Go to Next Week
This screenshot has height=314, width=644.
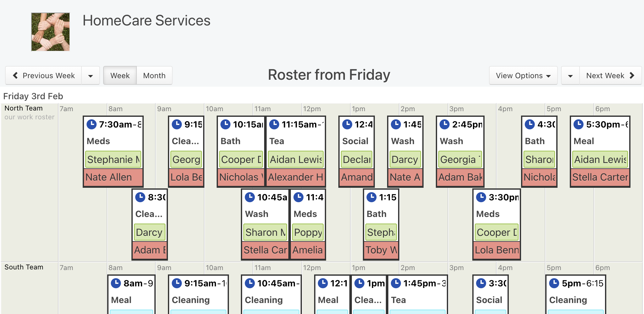tap(610, 75)
